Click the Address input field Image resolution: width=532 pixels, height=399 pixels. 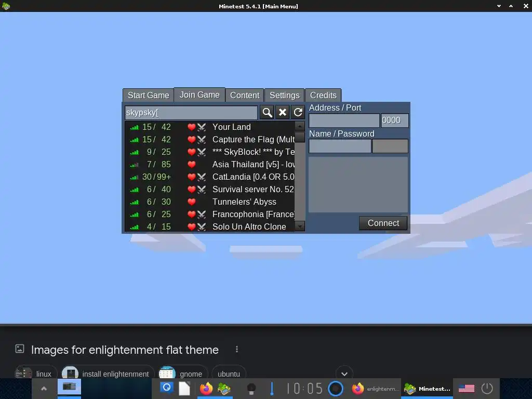click(344, 121)
